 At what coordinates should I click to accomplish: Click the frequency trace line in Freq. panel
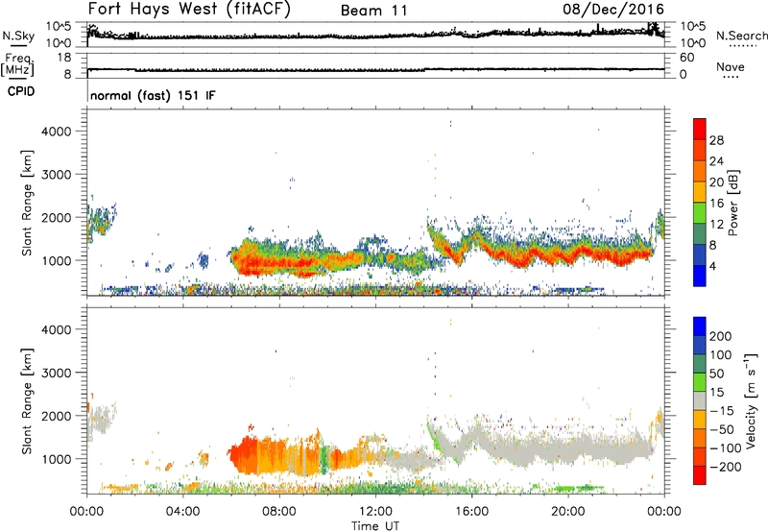375,69
